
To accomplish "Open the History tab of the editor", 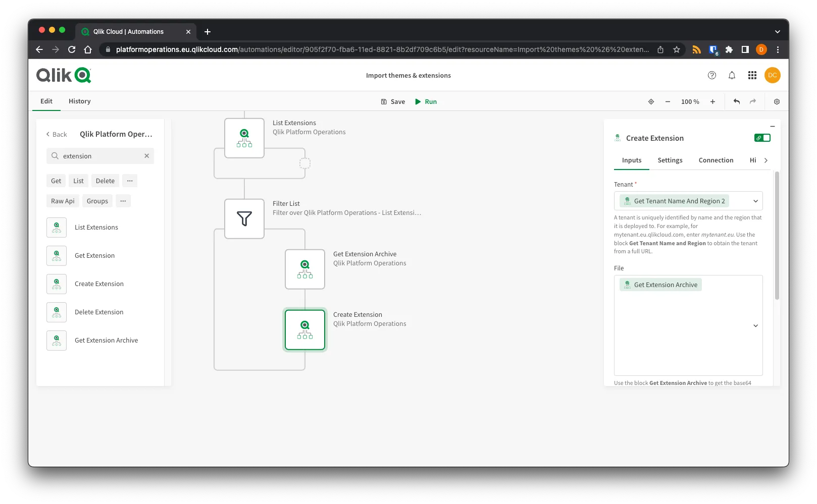I will pos(79,101).
